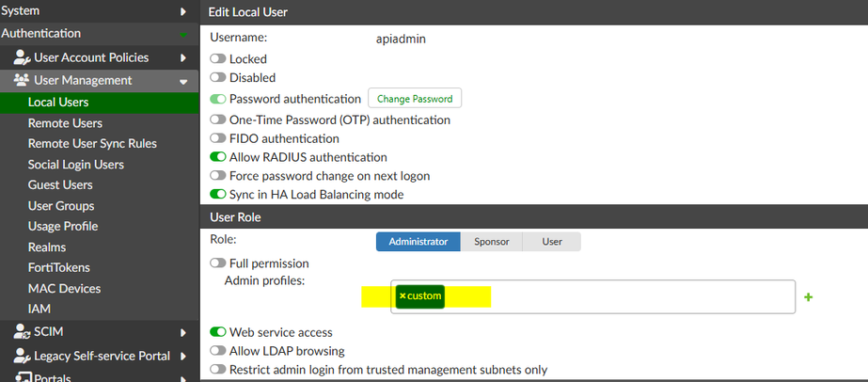Select the Sponsor role button

pyautogui.click(x=491, y=242)
